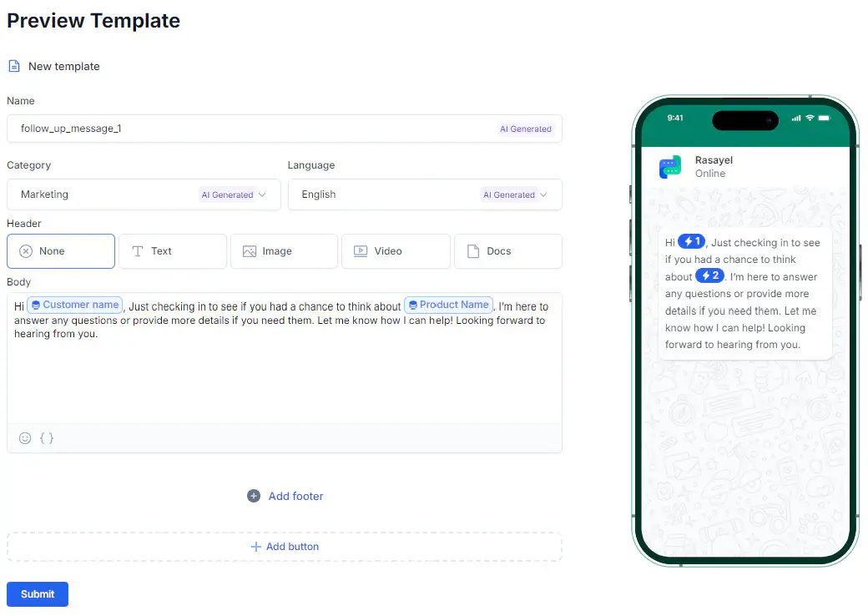Expand the Language dropdown showing English
The width and height of the screenshot is (868, 616).
coord(425,194)
